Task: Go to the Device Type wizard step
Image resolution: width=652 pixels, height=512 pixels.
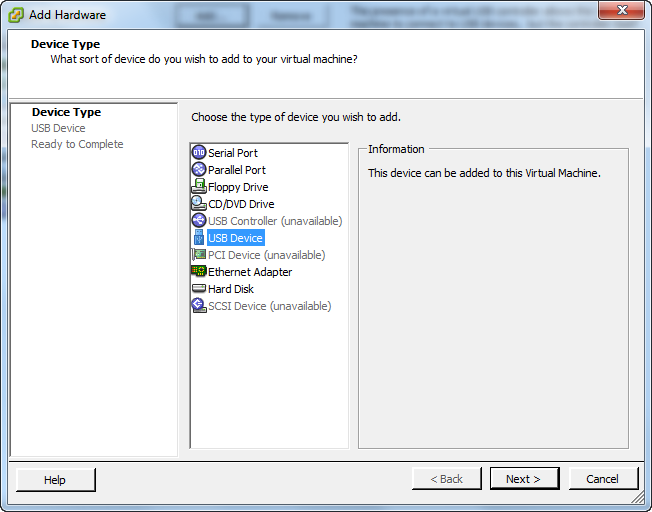Action: [66, 112]
